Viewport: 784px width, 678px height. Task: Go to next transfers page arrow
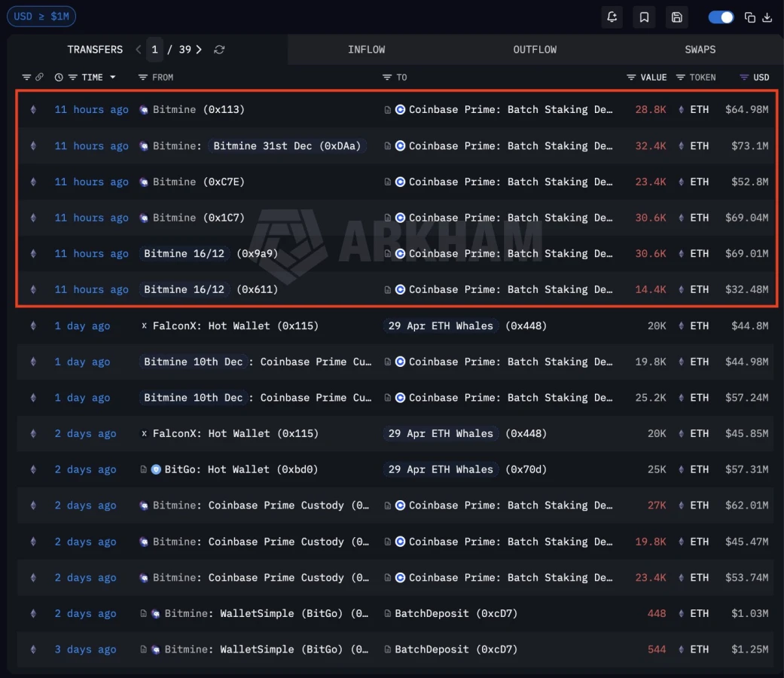coord(199,50)
